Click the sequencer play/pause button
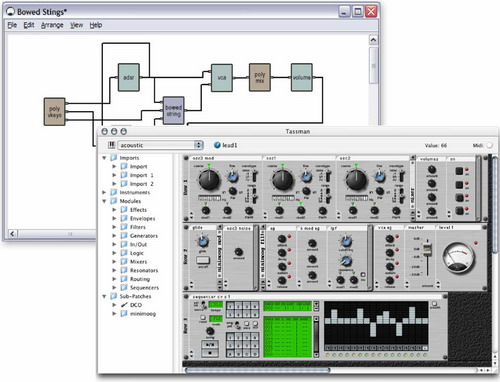500x382 pixels. coord(210,345)
